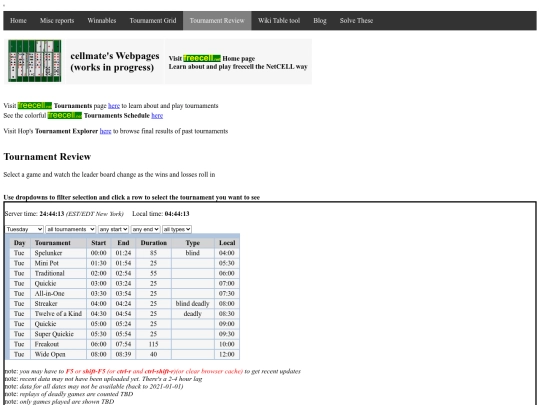Click the End column header

pyautogui.click(x=123, y=243)
